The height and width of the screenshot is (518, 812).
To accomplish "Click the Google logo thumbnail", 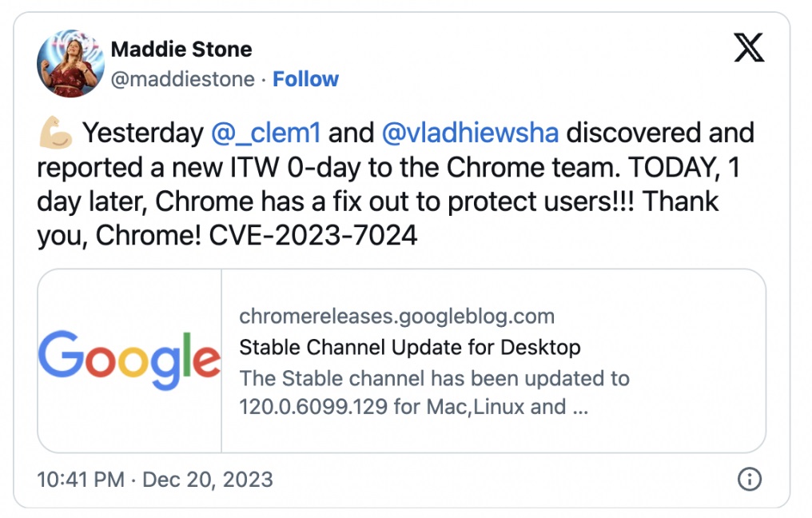I will click(129, 361).
